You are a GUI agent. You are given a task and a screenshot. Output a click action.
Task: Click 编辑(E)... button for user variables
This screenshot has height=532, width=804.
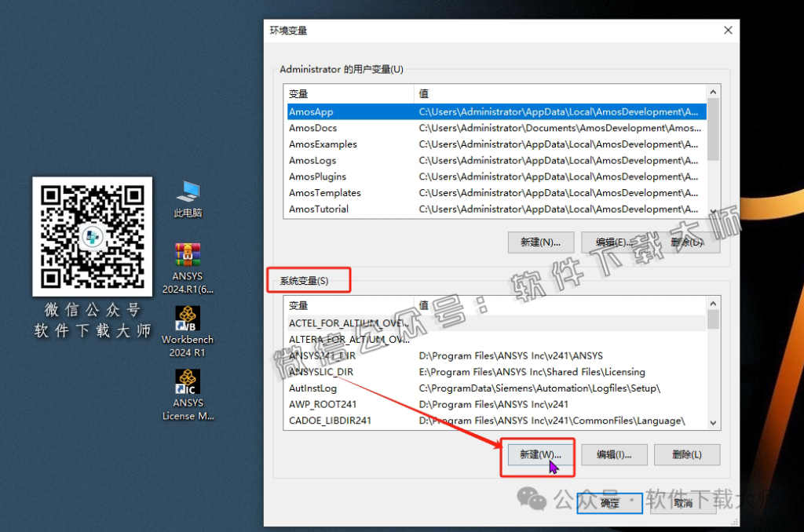[x=614, y=242]
